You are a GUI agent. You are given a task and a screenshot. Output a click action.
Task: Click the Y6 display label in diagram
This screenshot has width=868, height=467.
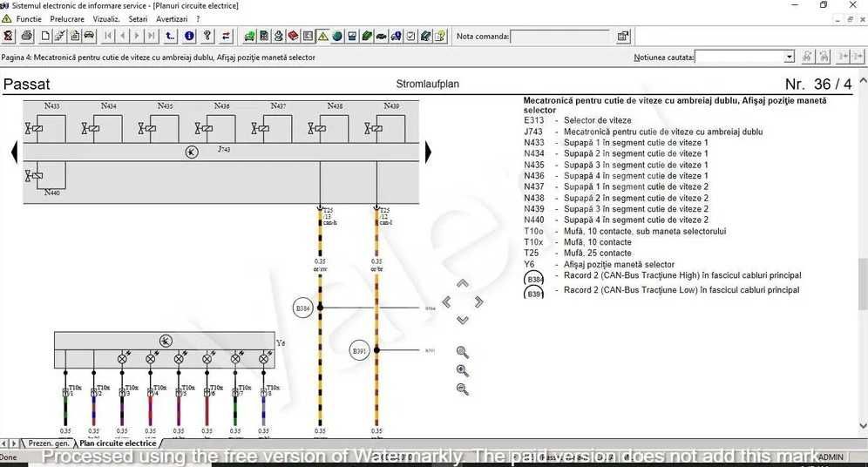point(281,343)
